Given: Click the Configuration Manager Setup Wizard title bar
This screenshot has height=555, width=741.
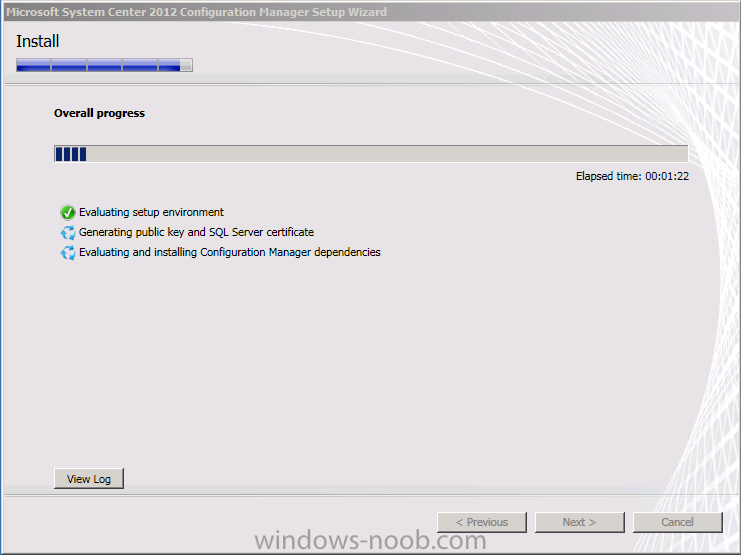Looking at the screenshot, I should point(370,12).
